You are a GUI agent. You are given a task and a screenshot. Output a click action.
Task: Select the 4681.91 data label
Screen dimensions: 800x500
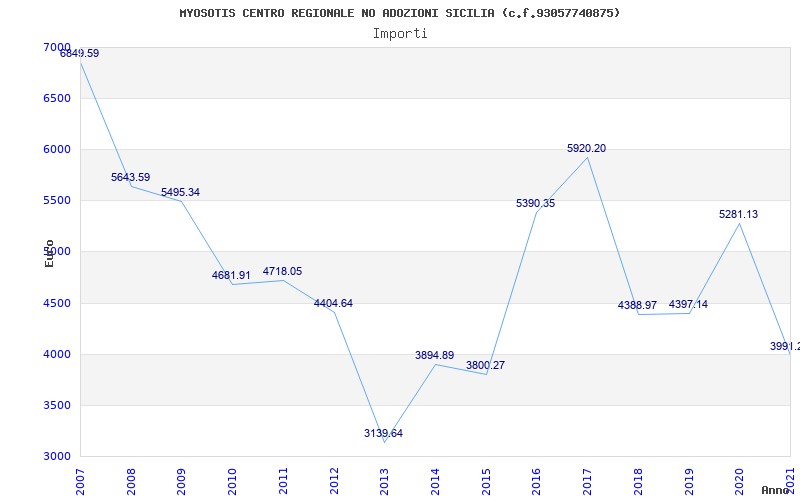click(231, 276)
